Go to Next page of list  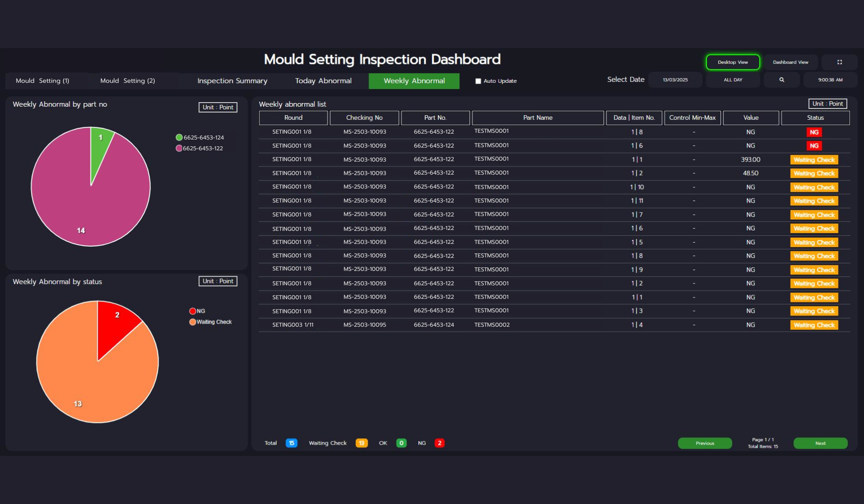820,443
